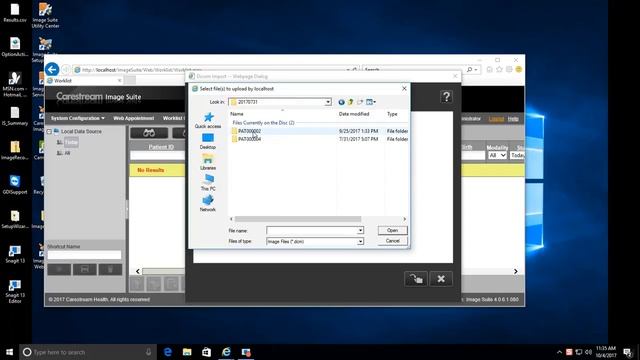Select the All item in data source tree

tap(67, 153)
